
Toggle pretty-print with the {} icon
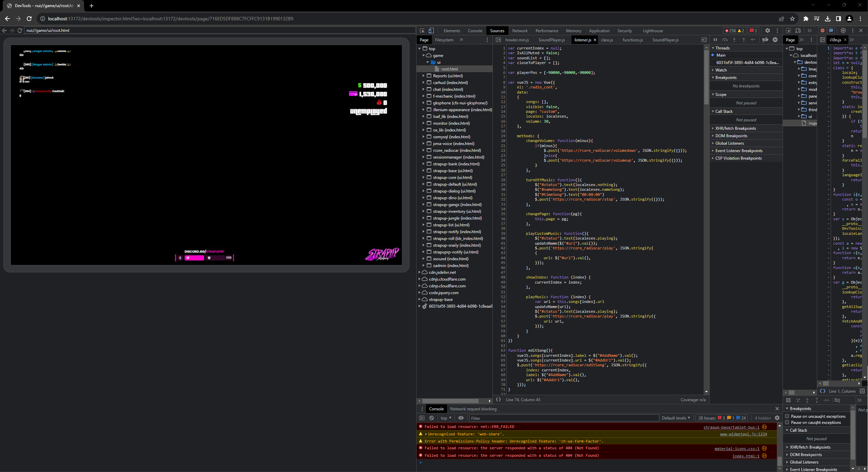click(499, 400)
